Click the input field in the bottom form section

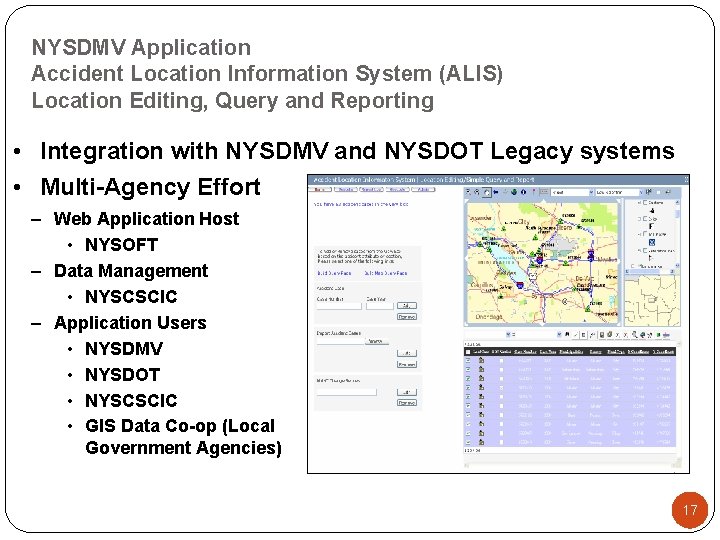tap(347, 392)
